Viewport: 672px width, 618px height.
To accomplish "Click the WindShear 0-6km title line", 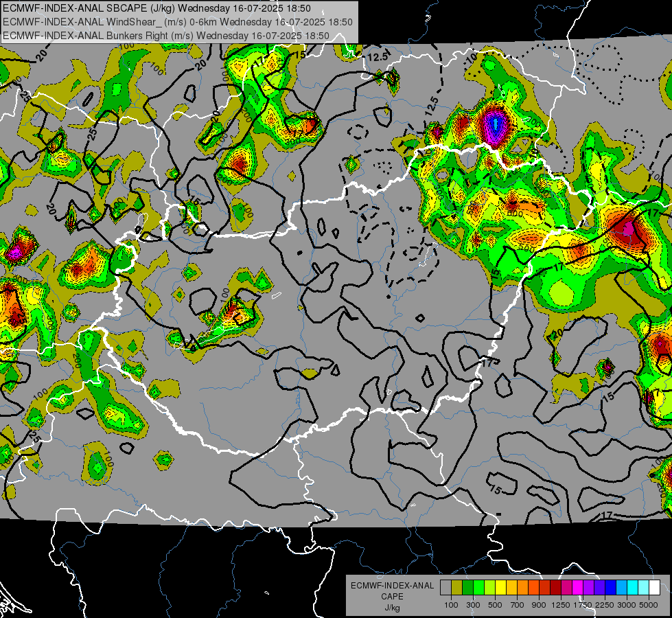I will [177, 22].
